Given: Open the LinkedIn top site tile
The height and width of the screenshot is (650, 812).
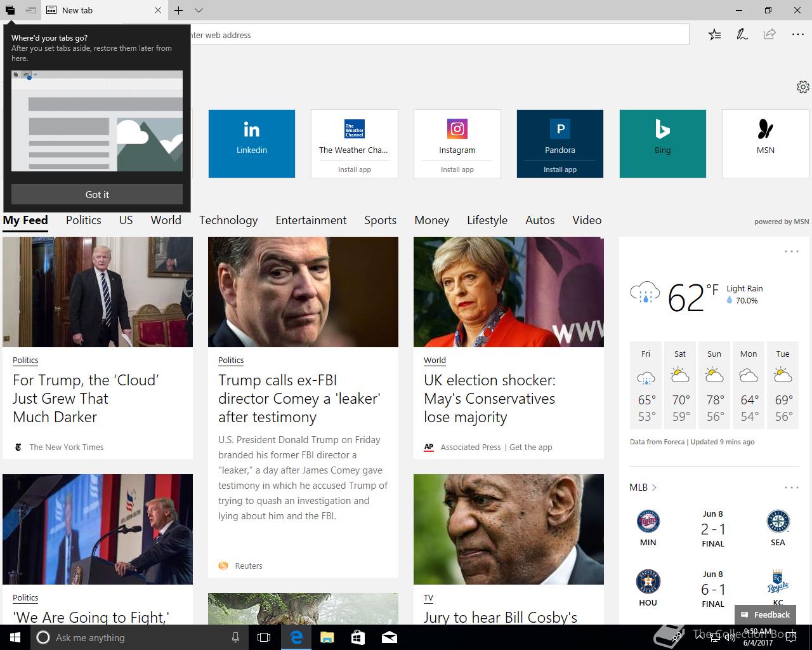Looking at the screenshot, I should 252,143.
